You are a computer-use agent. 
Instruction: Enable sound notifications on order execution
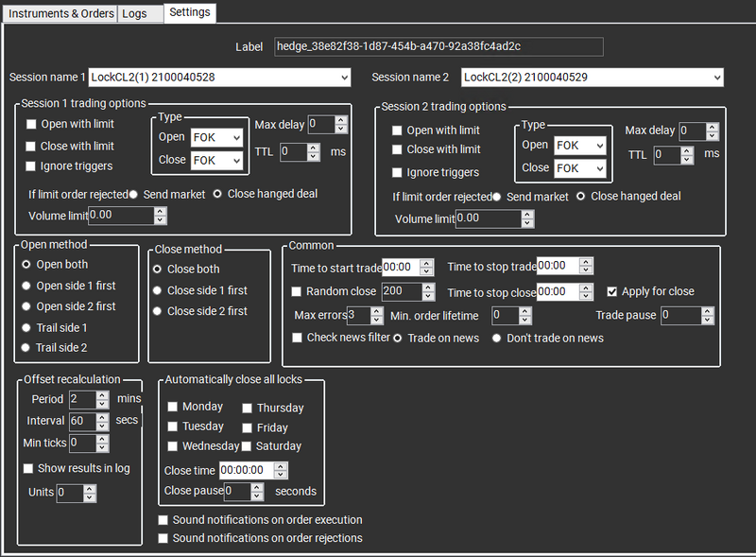tap(164, 520)
